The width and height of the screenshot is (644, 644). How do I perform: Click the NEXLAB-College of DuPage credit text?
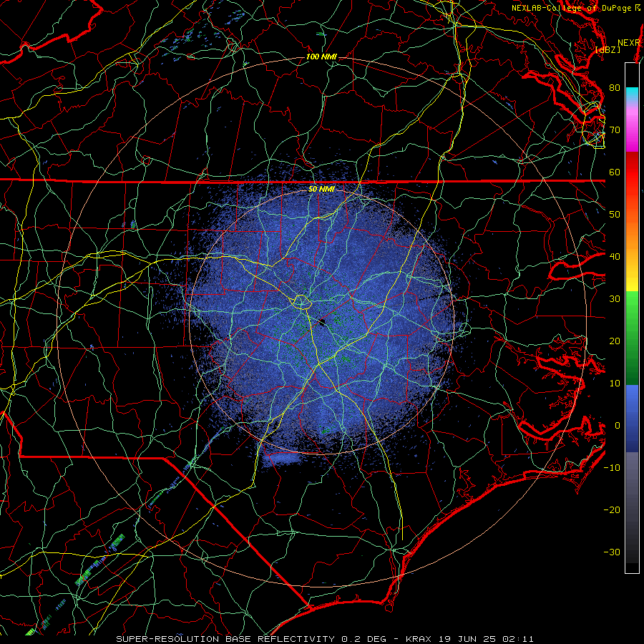pos(575,8)
